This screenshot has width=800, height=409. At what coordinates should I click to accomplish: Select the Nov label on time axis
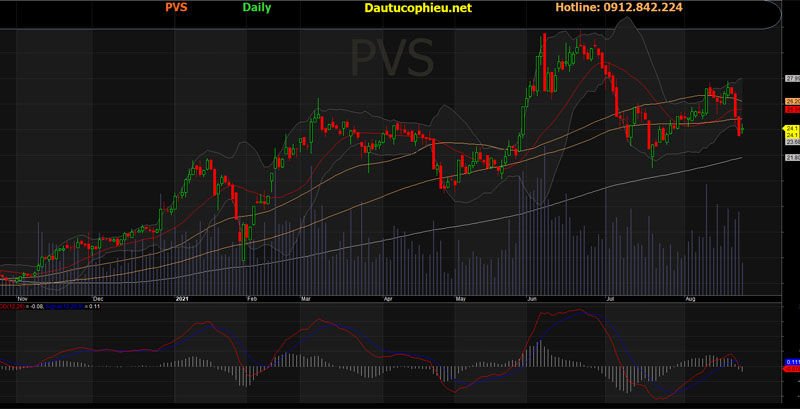click(21, 299)
